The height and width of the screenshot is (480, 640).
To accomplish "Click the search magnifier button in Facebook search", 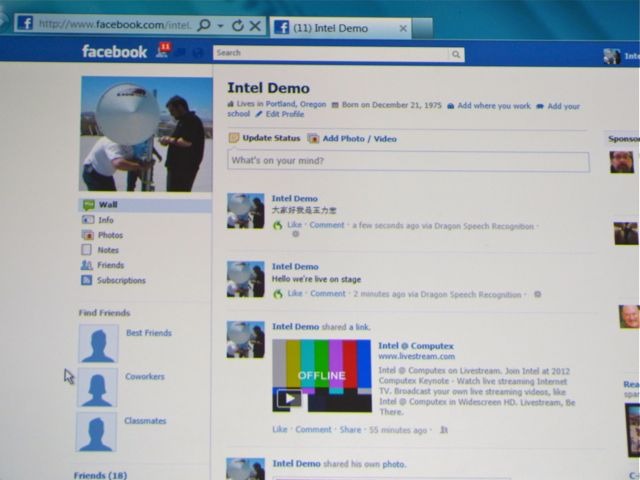I will click(456, 54).
